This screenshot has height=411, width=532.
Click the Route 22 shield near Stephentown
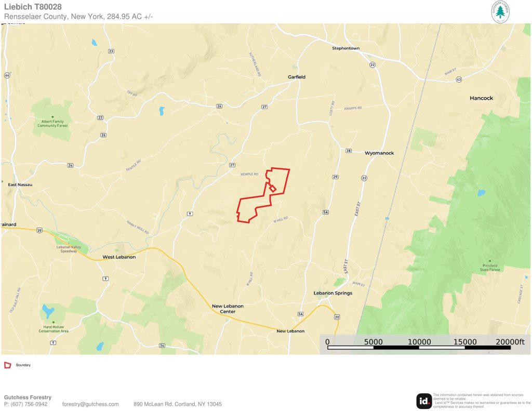[x=373, y=65]
